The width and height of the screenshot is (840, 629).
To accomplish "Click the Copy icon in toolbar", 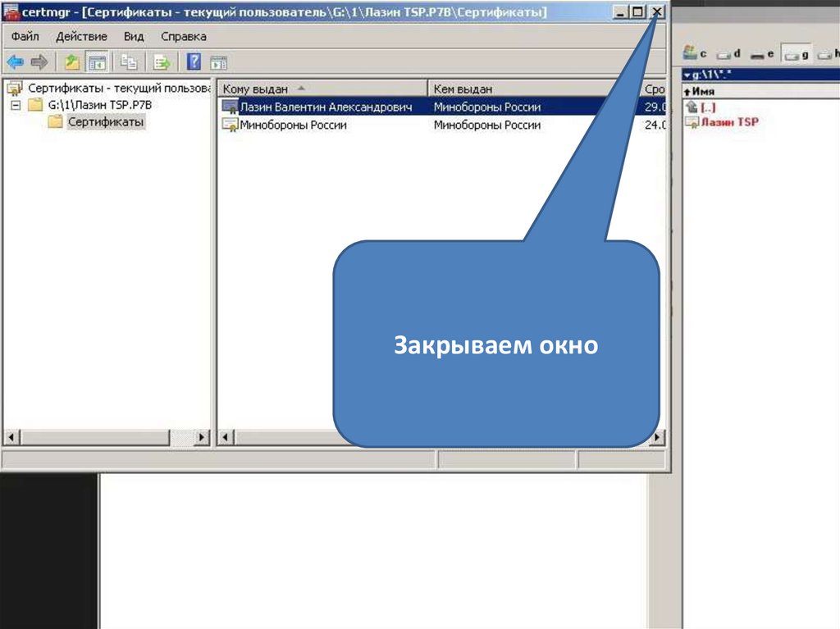I will click(129, 62).
